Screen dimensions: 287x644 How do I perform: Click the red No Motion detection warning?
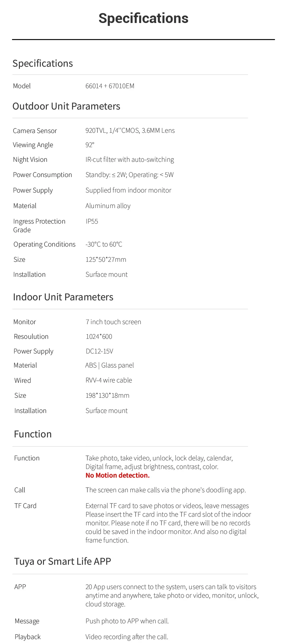(118, 475)
